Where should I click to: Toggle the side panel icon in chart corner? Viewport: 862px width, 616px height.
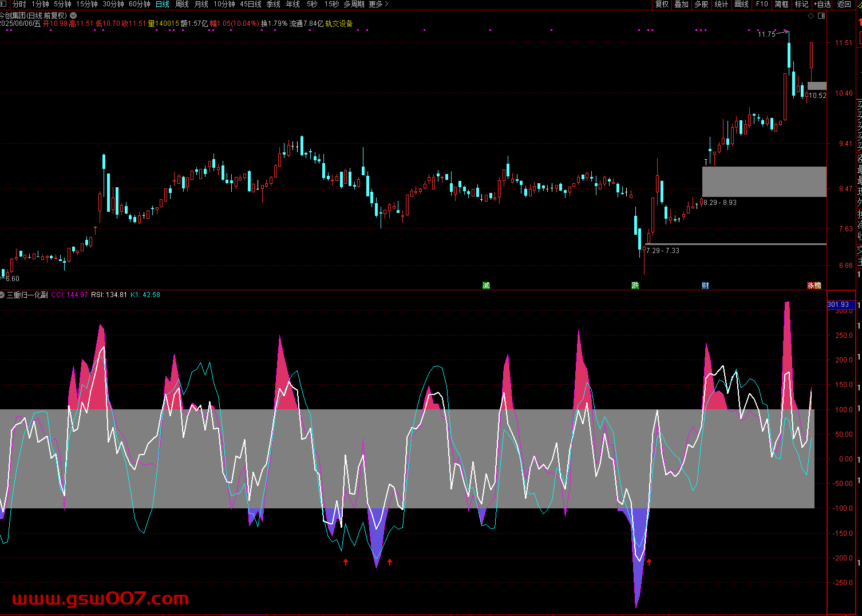tap(821, 15)
